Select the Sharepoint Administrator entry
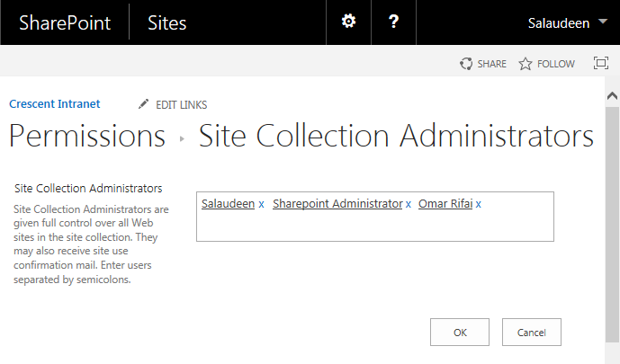620x364 pixels. tap(337, 204)
